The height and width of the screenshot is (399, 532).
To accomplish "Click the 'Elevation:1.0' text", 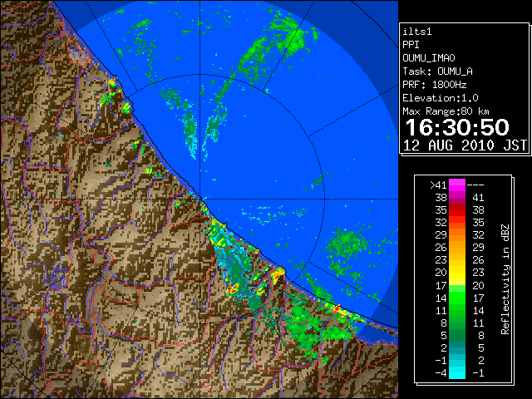I will pyautogui.click(x=441, y=98).
